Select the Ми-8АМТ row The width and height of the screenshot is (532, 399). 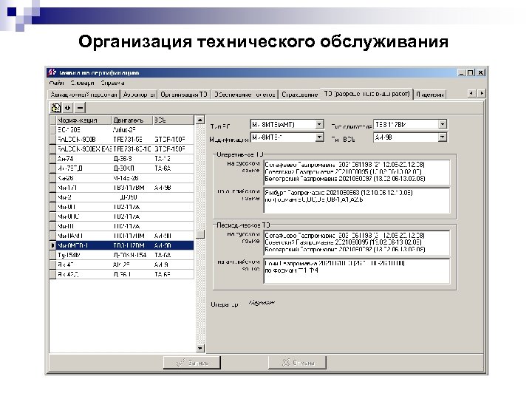pyautogui.click(x=122, y=236)
